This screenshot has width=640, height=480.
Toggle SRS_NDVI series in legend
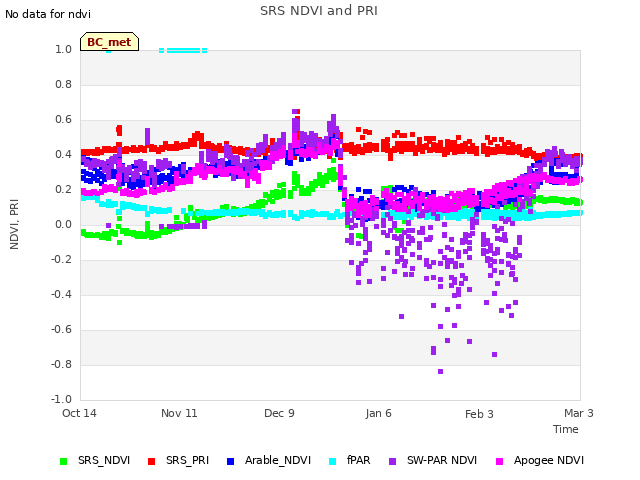[x=95, y=460]
